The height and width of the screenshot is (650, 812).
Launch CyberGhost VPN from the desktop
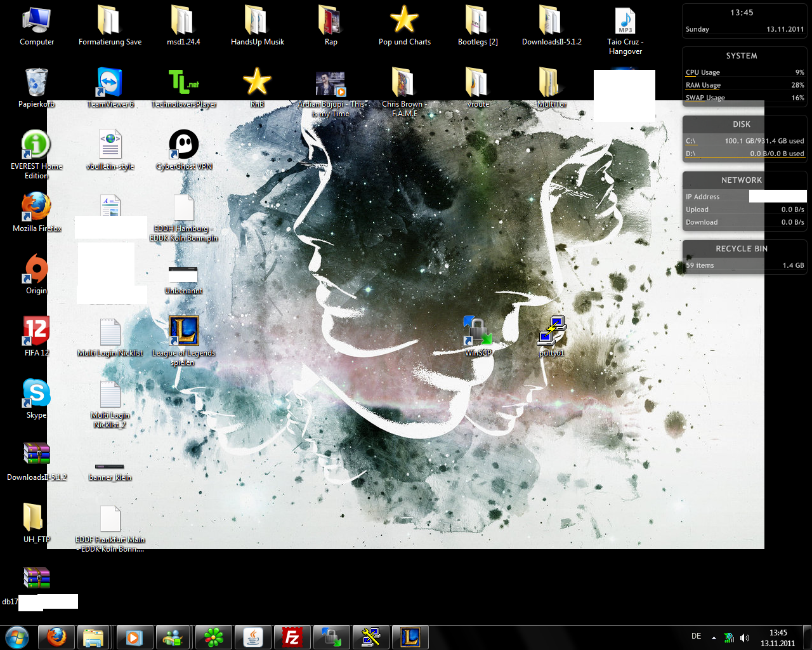point(183,145)
